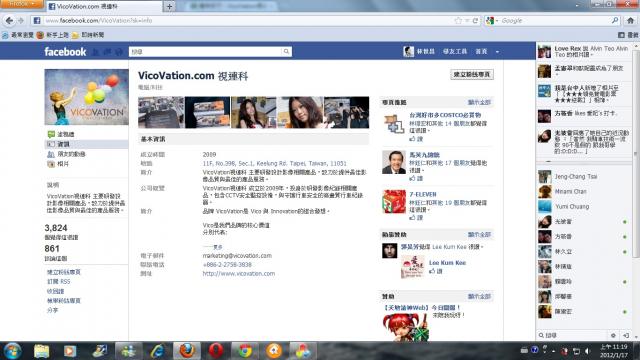
Task: Click the RSS subscribe link
Action: coord(58,282)
